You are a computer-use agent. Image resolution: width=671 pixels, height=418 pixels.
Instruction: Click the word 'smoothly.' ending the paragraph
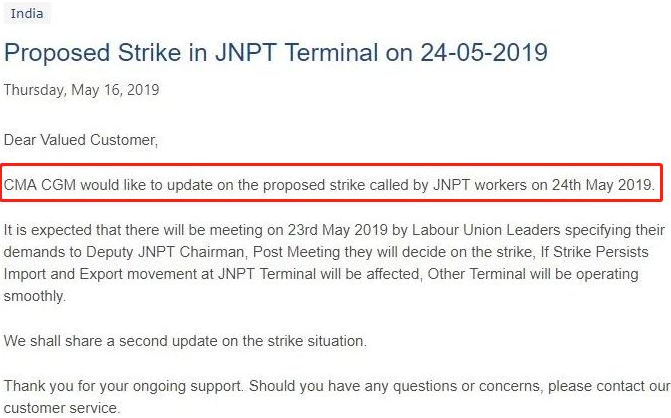click(x=35, y=296)
